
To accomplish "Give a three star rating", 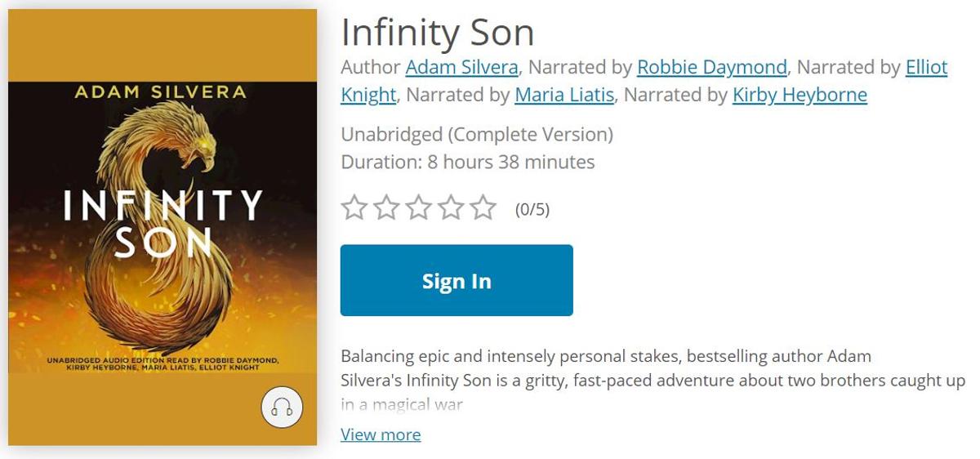I will [418, 207].
